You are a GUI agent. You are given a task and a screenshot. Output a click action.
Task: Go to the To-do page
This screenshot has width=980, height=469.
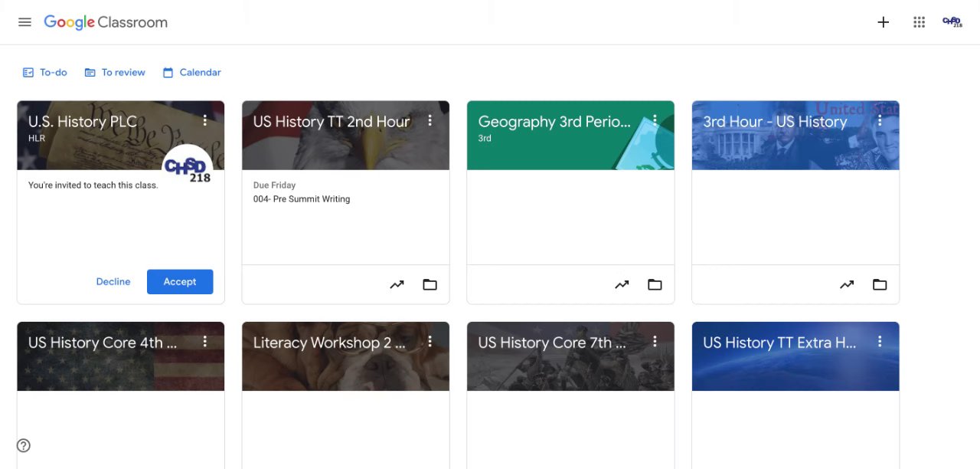45,72
